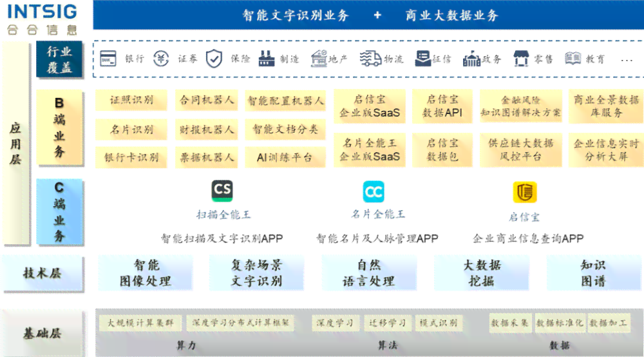The height and width of the screenshot is (357, 644).
Task: Click the 名片识别 box
Action: (x=131, y=130)
